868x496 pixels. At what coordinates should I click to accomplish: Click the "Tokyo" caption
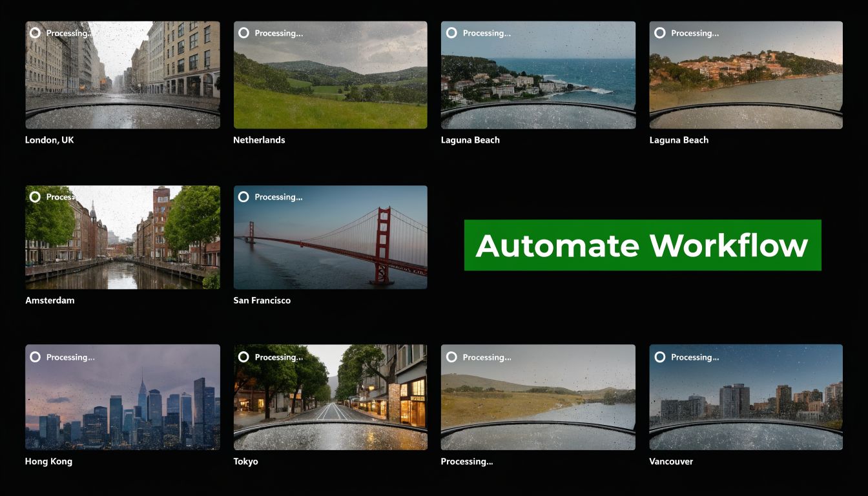[246, 462]
